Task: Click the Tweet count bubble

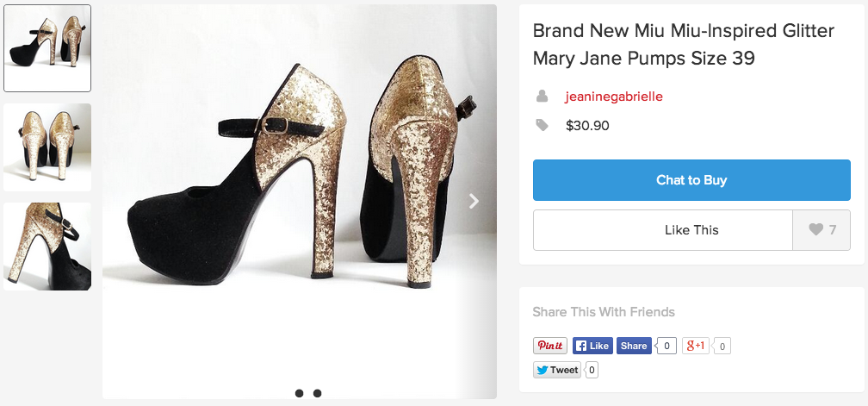Action: point(592,371)
